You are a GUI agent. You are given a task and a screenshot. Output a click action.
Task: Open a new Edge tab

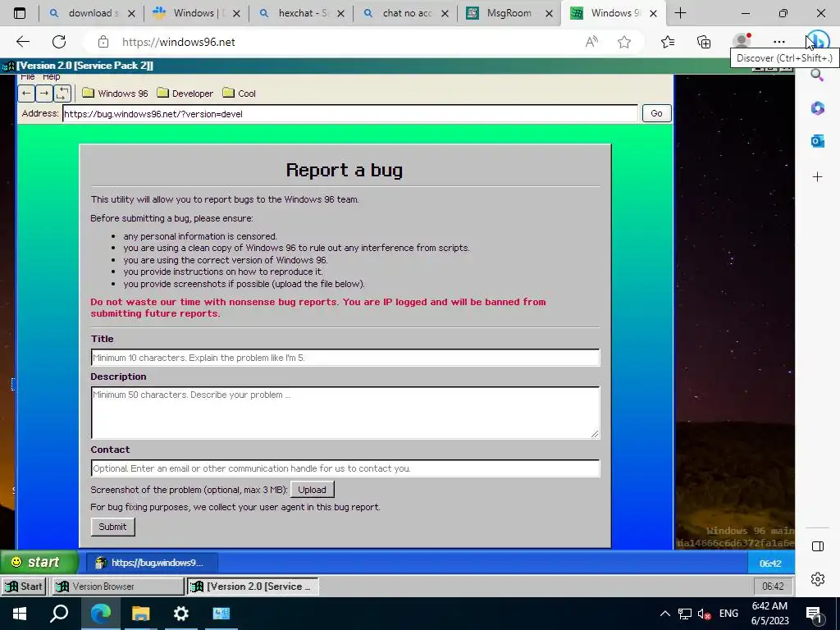tap(680, 13)
